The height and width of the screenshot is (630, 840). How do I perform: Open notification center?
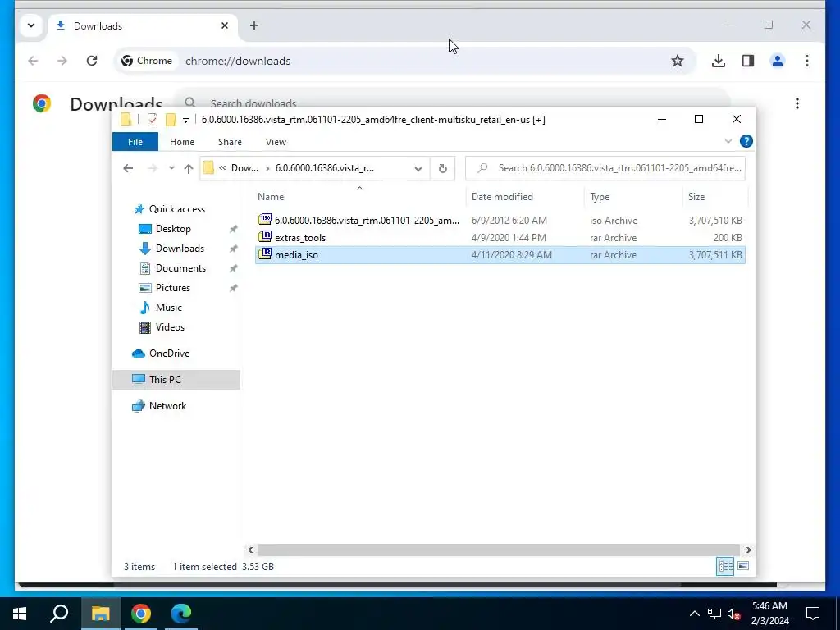pos(813,614)
